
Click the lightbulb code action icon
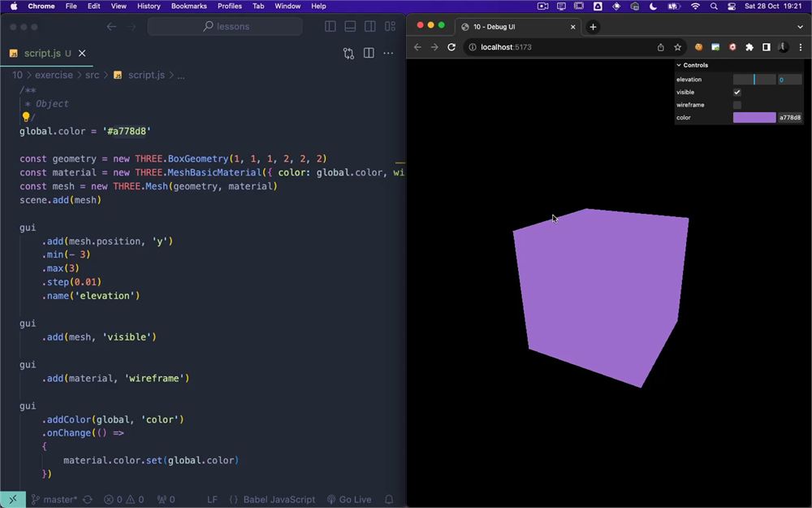click(x=25, y=117)
